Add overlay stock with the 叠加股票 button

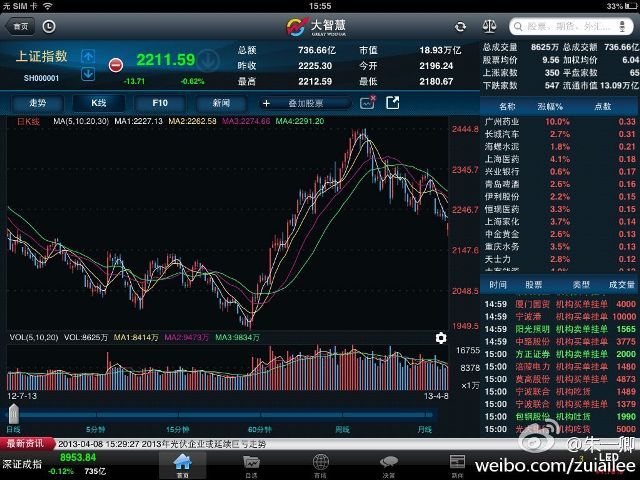[304, 103]
